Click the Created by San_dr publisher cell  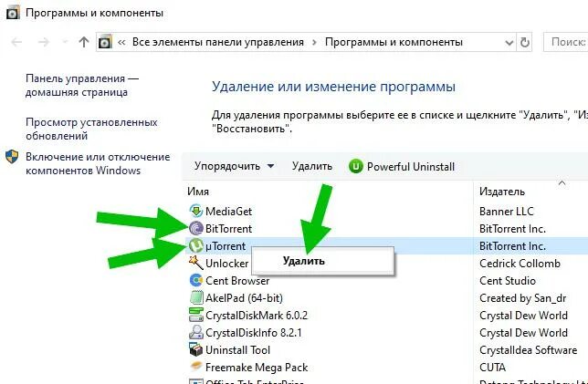pos(523,298)
